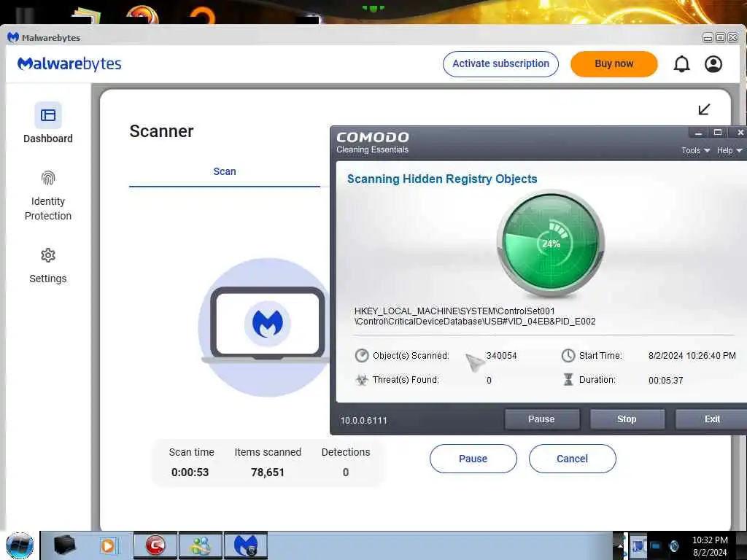
Task: Click Scanning Hidden Registry Objects heading
Action: [442, 179]
